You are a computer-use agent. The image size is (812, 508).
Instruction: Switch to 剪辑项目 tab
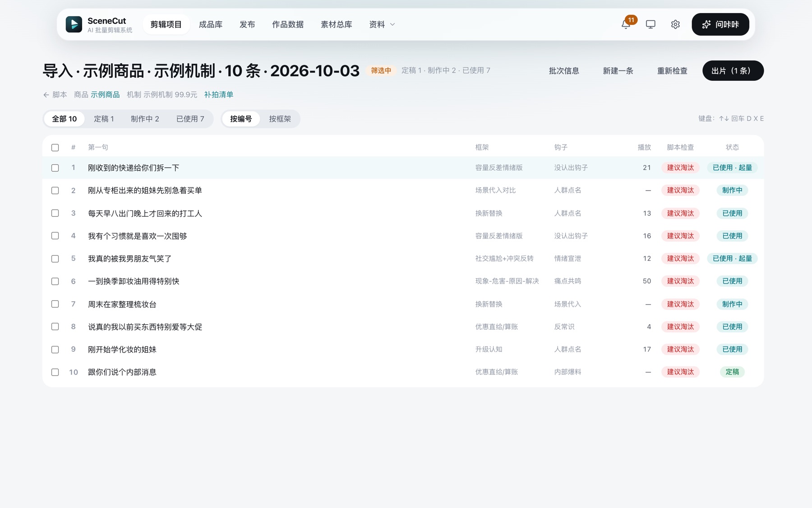click(x=166, y=24)
